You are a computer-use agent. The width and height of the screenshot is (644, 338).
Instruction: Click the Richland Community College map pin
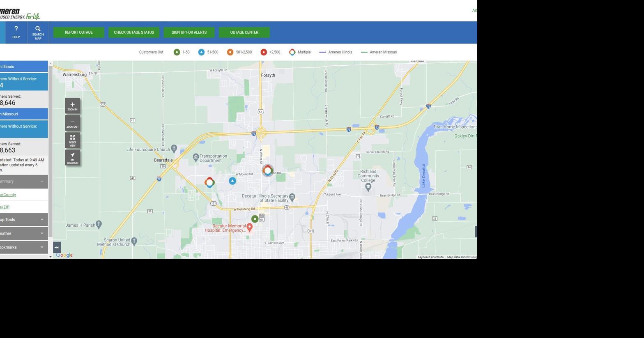[x=368, y=187]
